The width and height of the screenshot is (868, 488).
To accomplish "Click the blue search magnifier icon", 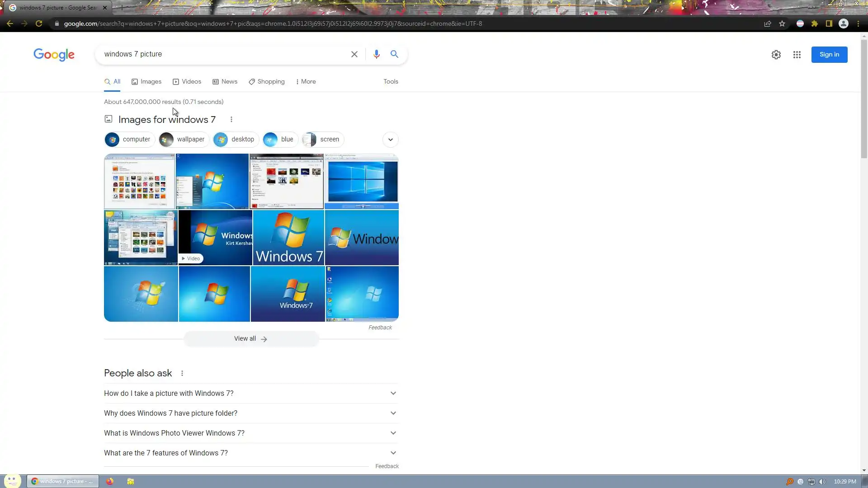I will 394,54.
